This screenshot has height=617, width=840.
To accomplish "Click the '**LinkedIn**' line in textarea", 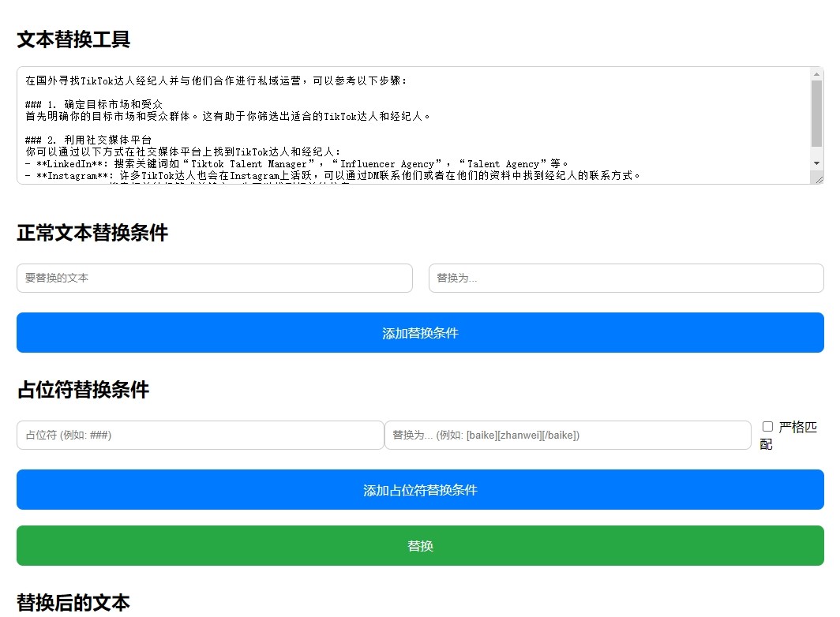I will pos(296,164).
